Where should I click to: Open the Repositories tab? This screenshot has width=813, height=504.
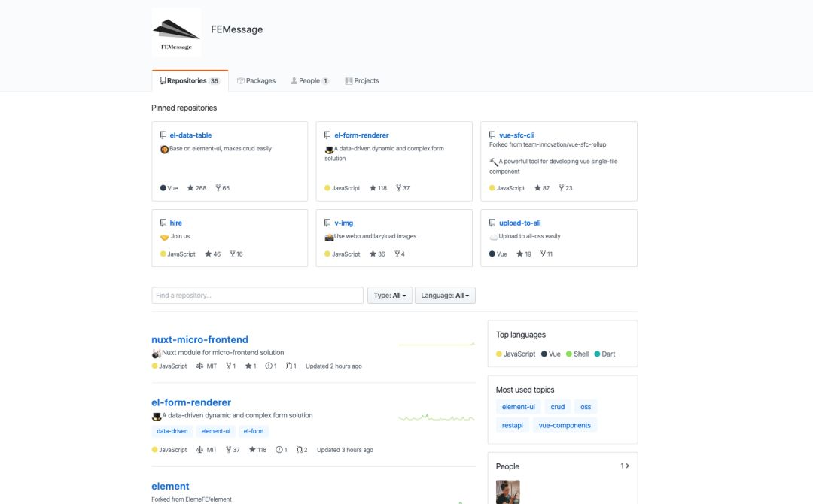[190, 80]
